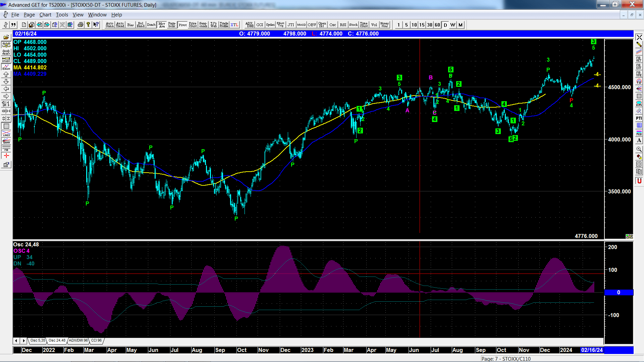This screenshot has height=362, width=644.
Task: Toggle the Pivot study button
Action: click(x=182, y=25)
